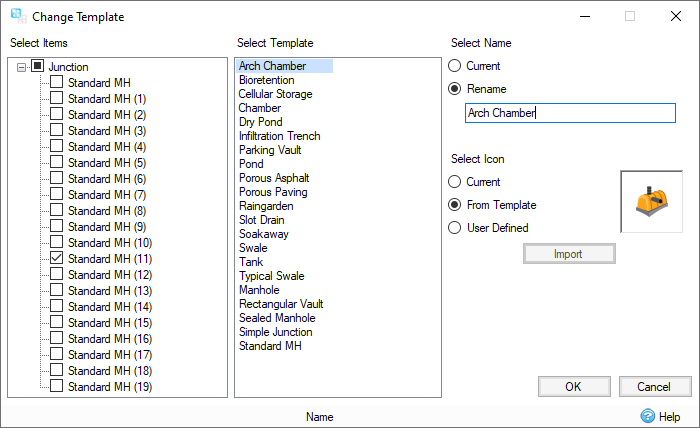Click the Help question mark icon
The width and height of the screenshot is (700, 428).
click(648, 416)
